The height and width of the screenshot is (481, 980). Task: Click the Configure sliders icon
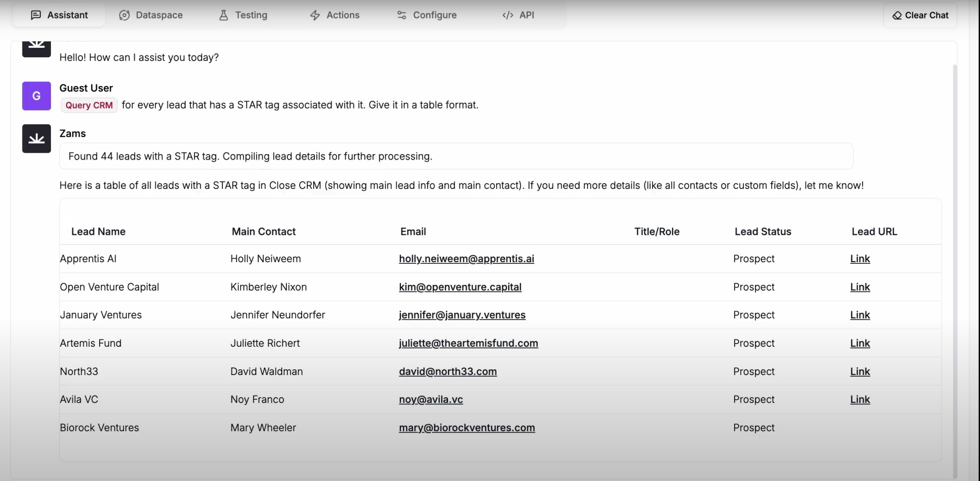point(402,15)
